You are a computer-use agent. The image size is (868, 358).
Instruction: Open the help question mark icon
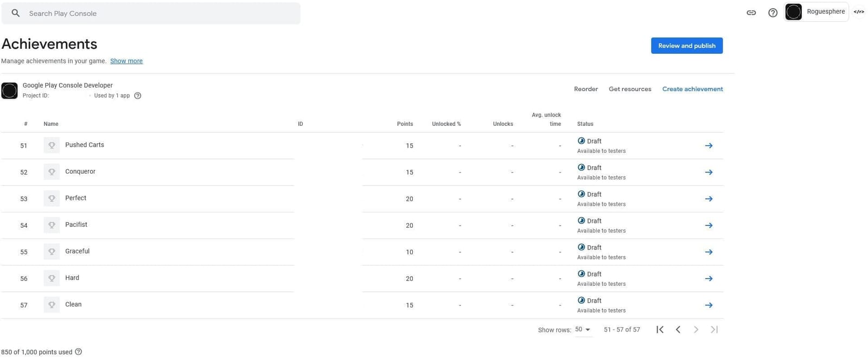(x=773, y=12)
